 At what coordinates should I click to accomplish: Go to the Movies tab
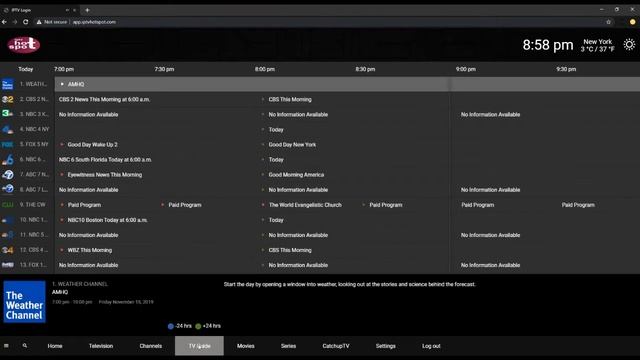(x=246, y=346)
